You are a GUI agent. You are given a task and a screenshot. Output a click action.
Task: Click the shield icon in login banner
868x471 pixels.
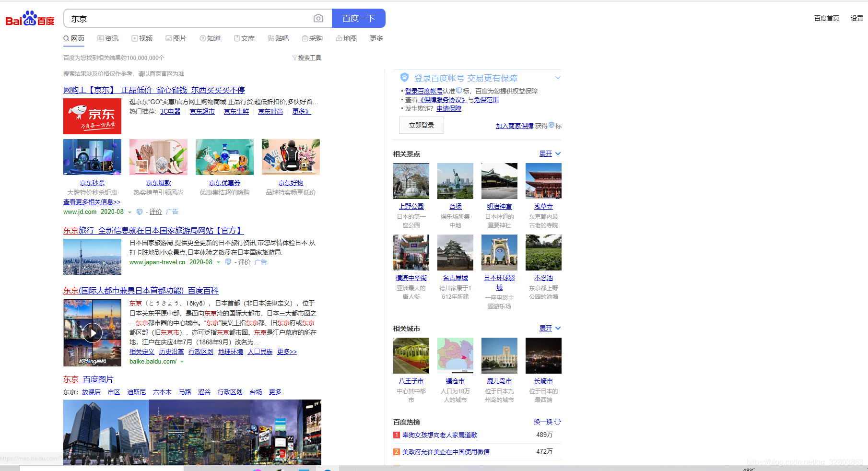pyautogui.click(x=404, y=77)
